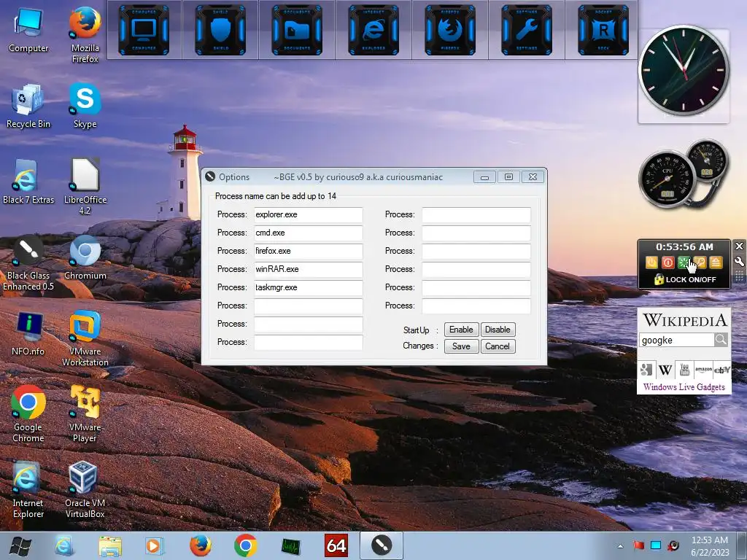Open Windows Explorer from taskbar
Viewport: 747px width, 560px height.
110,545
